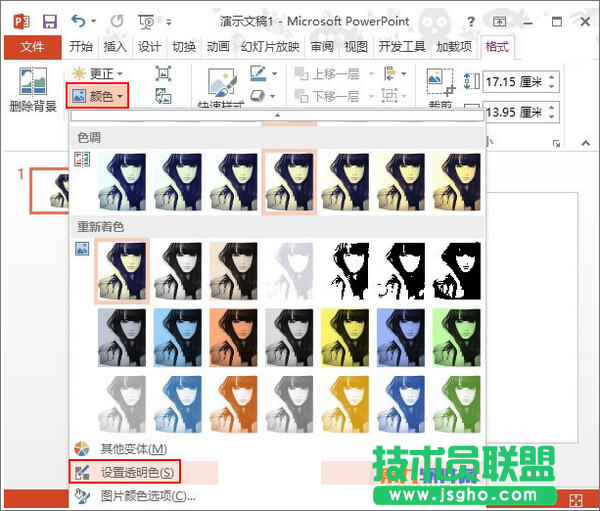Apply the dark orange recolor thumbnail
Image resolution: width=600 pixels, height=511 pixels.
click(233, 338)
